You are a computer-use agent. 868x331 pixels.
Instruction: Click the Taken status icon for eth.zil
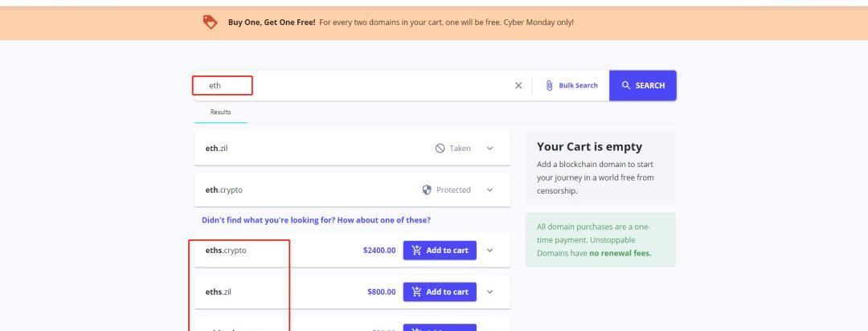tap(440, 149)
